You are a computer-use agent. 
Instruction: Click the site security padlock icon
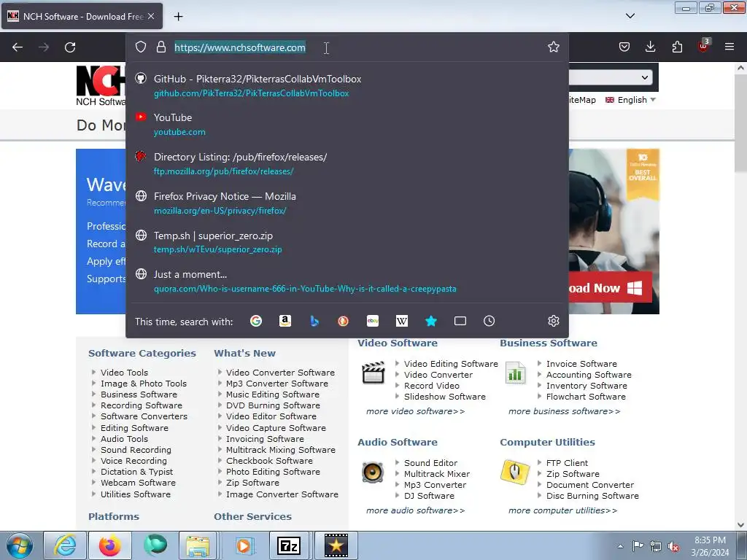(161, 47)
